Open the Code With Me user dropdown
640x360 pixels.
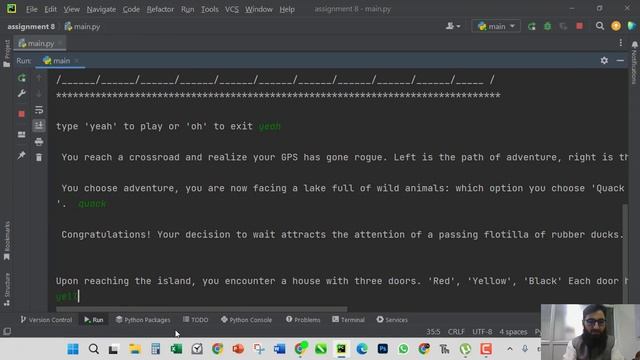pyautogui.click(x=453, y=27)
